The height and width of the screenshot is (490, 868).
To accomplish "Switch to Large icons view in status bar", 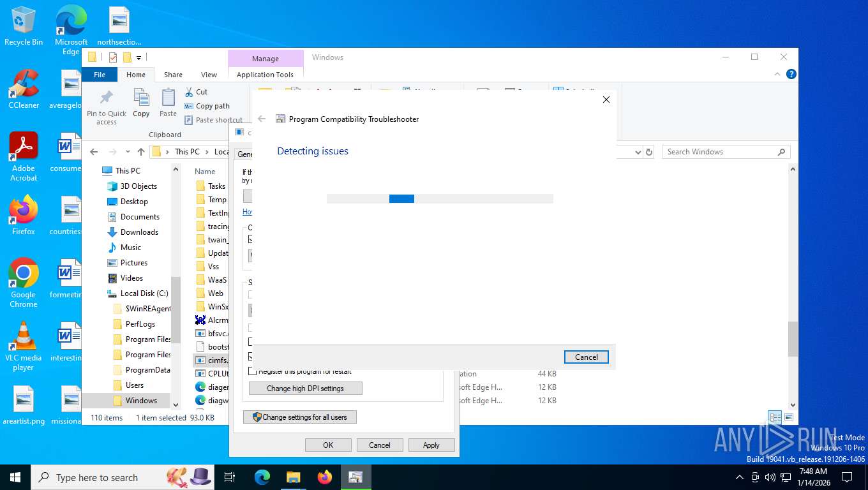I will pos(789,417).
